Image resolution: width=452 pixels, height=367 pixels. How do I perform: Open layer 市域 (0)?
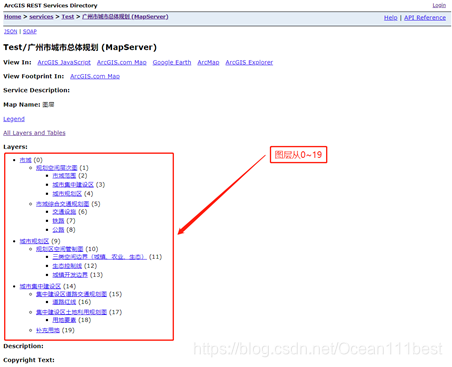[x=25, y=160]
